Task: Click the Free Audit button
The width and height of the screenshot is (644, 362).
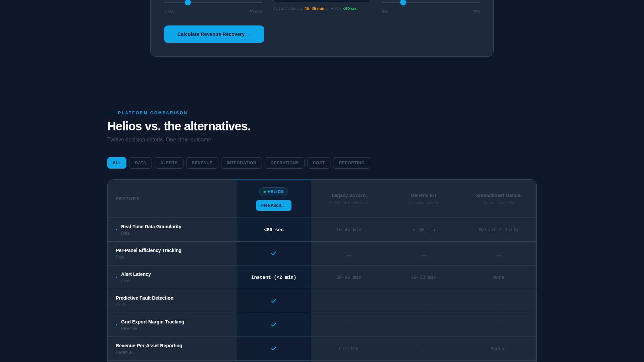Action: point(274,205)
